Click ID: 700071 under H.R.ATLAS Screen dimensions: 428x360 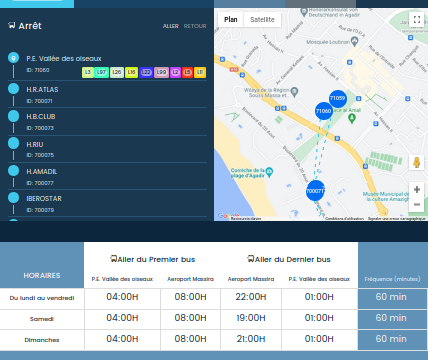pyautogui.click(x=39, y=101)
